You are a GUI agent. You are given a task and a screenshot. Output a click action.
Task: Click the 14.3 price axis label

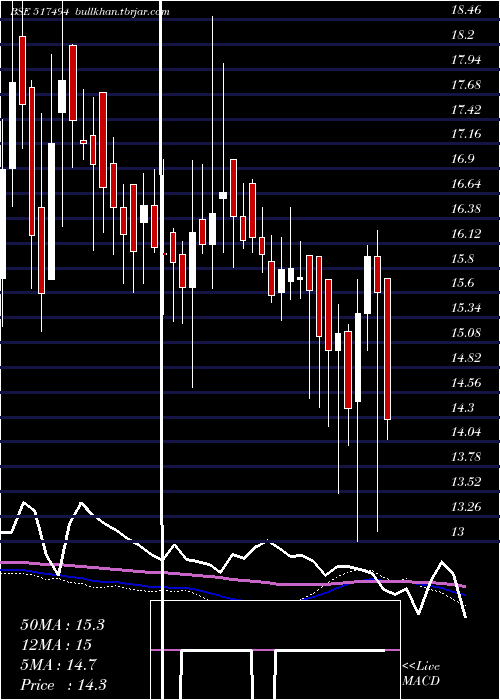point(463,408)
